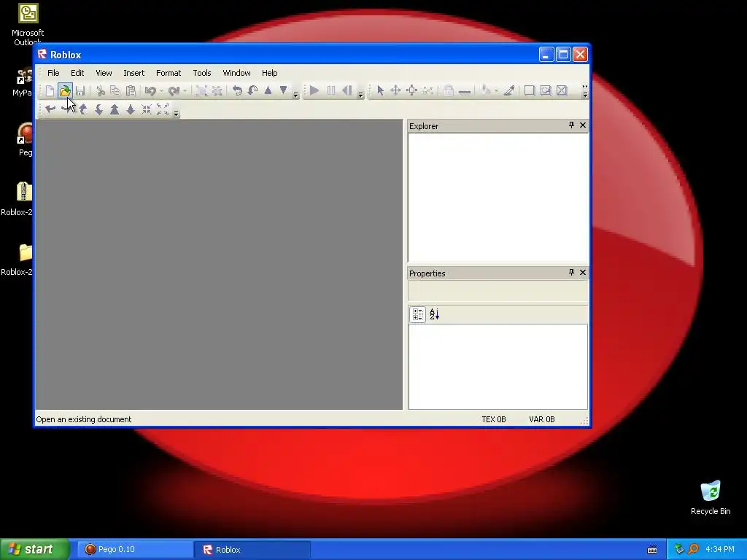This screenshot has width=747, height=560.
Task: Click the rotate icon after Ungroup
Action: 237,90
